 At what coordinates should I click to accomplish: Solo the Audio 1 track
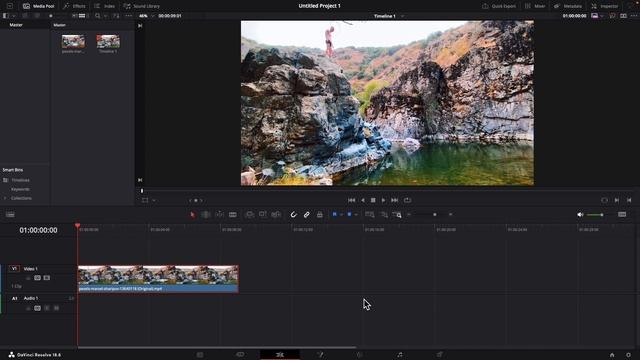pos(47,308)
